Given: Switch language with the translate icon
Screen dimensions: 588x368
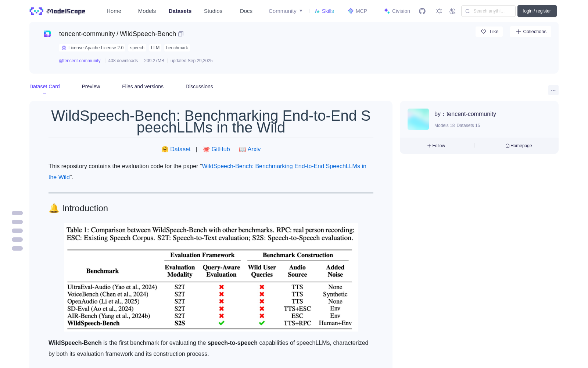Looking at the screenshot, I should click(452, 11).
